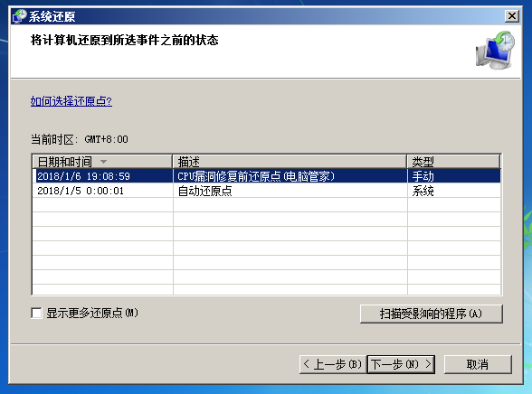Click the 显示更多还原点(M) checkbox label
Viewport: 532px width, 394px height.
[92, 313]
